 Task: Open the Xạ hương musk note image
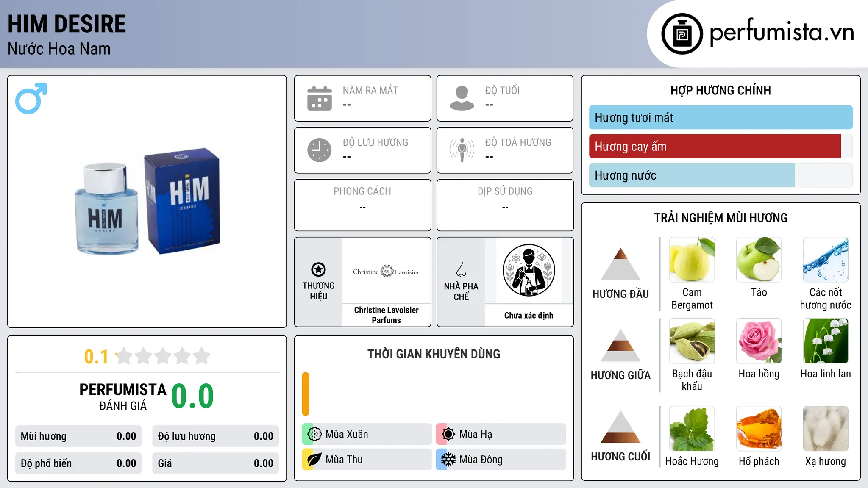[x=826, y=429]
